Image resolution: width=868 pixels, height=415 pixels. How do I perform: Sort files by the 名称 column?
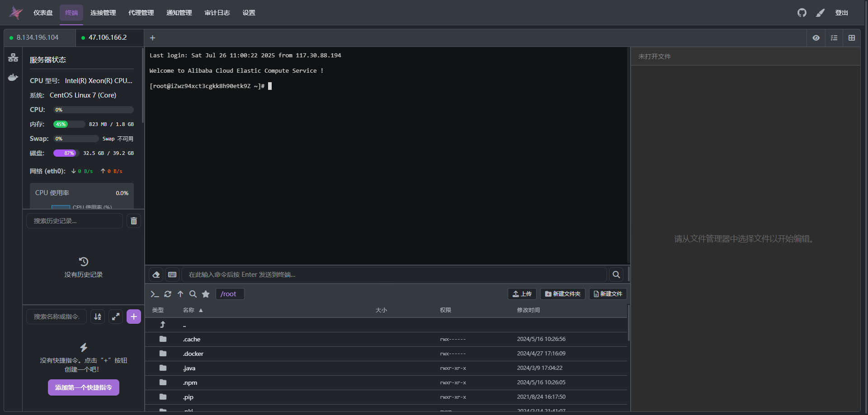(x=189, y=310)
